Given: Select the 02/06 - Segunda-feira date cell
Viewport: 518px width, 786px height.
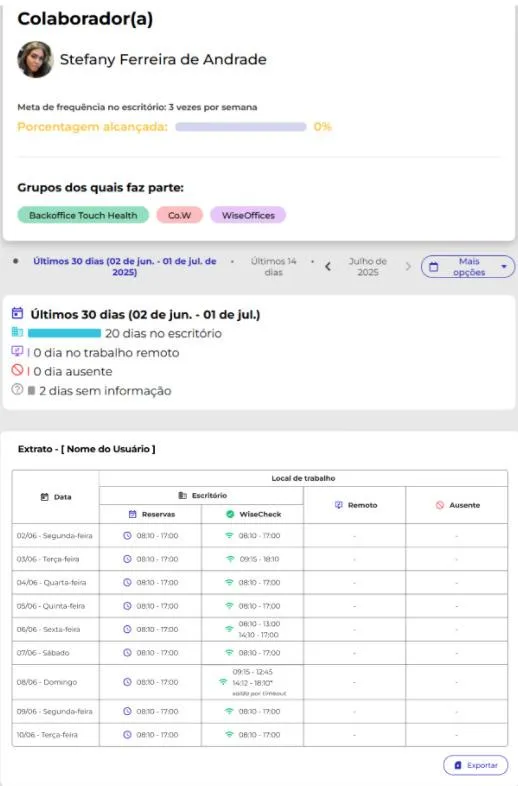Looking at the screenshot, I should click(x=55, y=536).
